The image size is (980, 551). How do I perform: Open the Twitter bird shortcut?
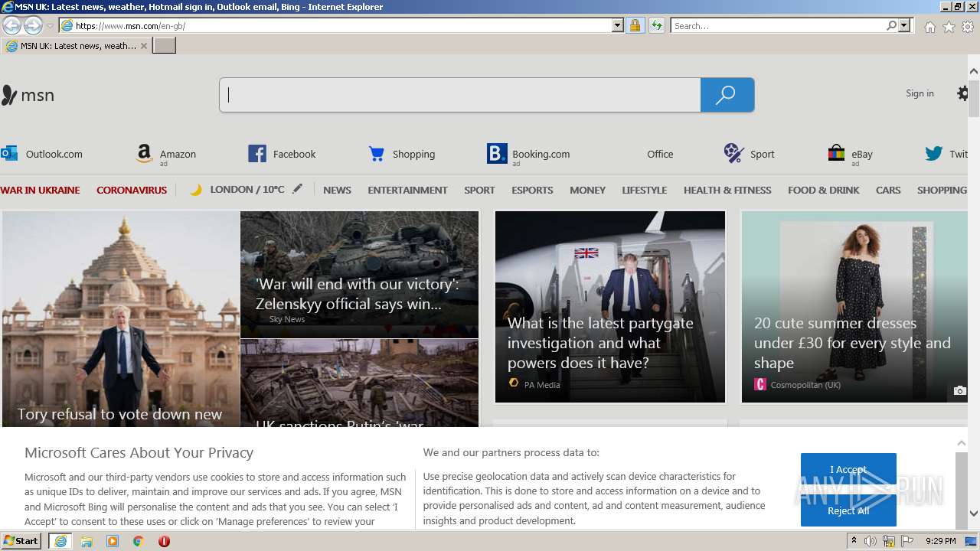point(934,154)
